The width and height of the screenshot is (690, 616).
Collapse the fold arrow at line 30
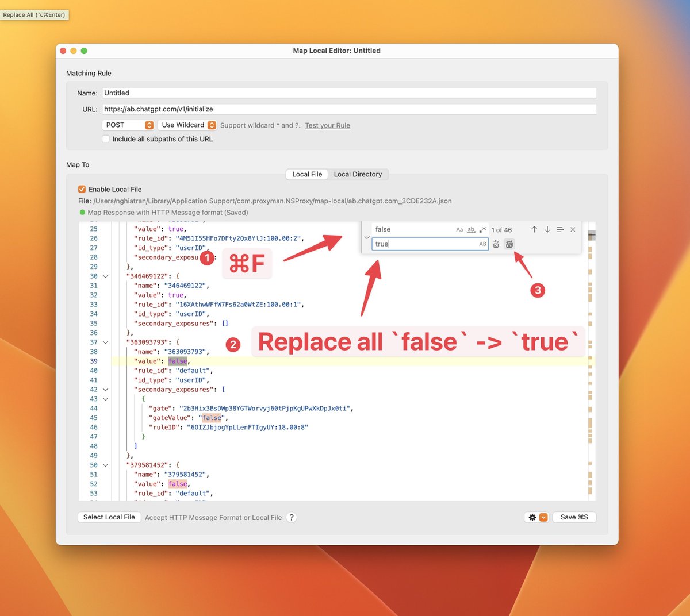click(x=105, y=276)
